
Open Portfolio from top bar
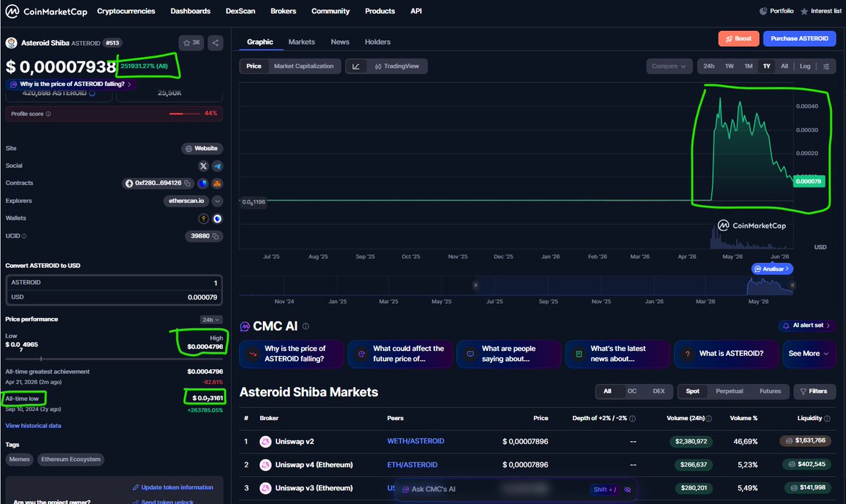(x=776, y=11)
